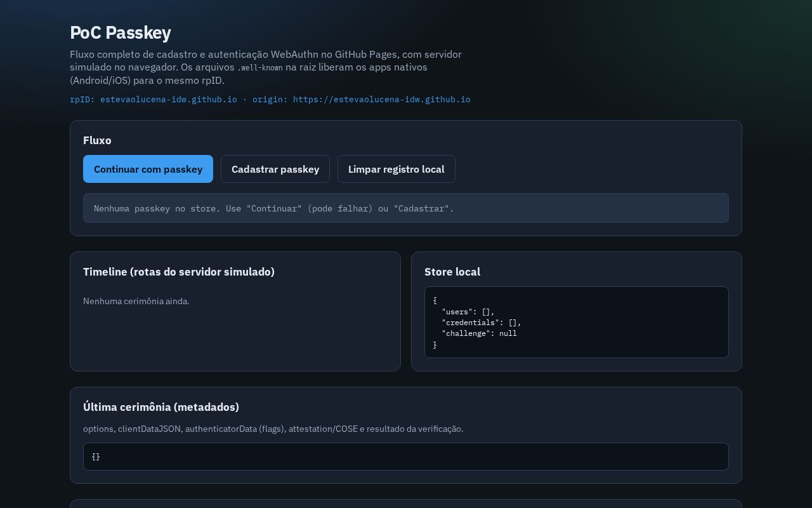The height and width of the screenshot is (508, 812).
Task: Click the "challenge": null line
Action: click(479, 333)
